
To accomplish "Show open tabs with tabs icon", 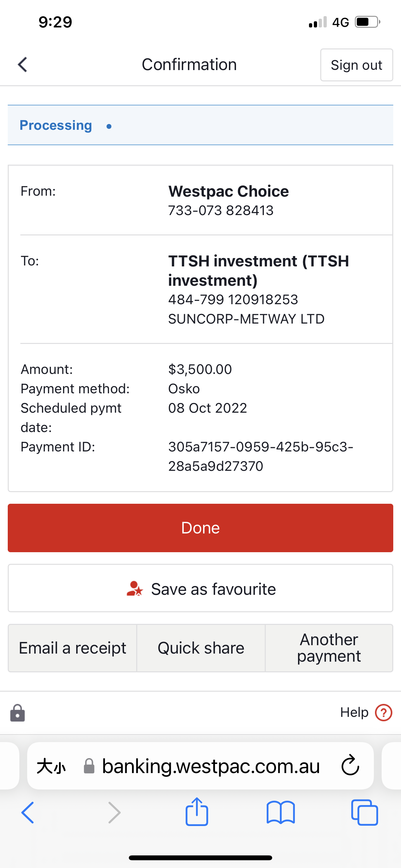I will [365, 812].
